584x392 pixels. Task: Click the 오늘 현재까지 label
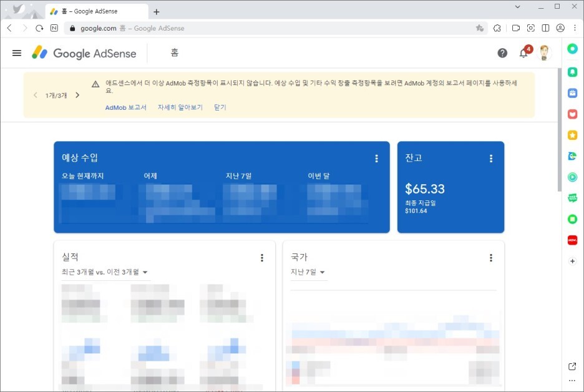tap(83, 176)
